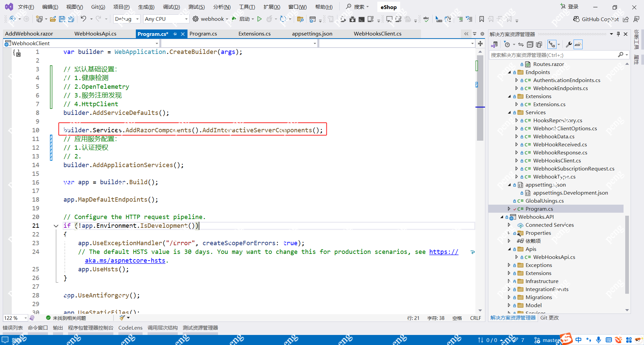Click the editor vertical scrollbar thumb
This screenshot has height=345, width=644.
point(480,98)
